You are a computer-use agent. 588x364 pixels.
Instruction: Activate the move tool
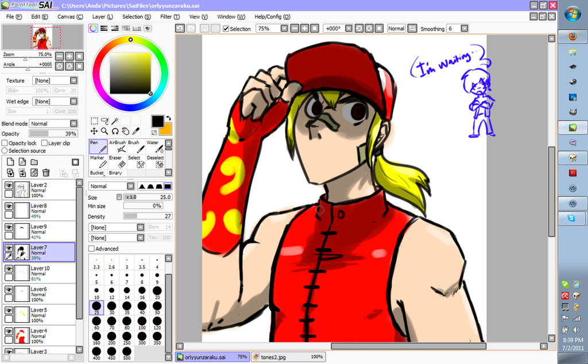94,131
